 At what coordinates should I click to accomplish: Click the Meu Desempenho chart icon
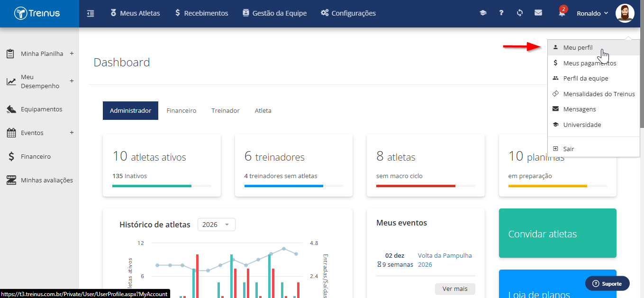click(x=11, y=81)
